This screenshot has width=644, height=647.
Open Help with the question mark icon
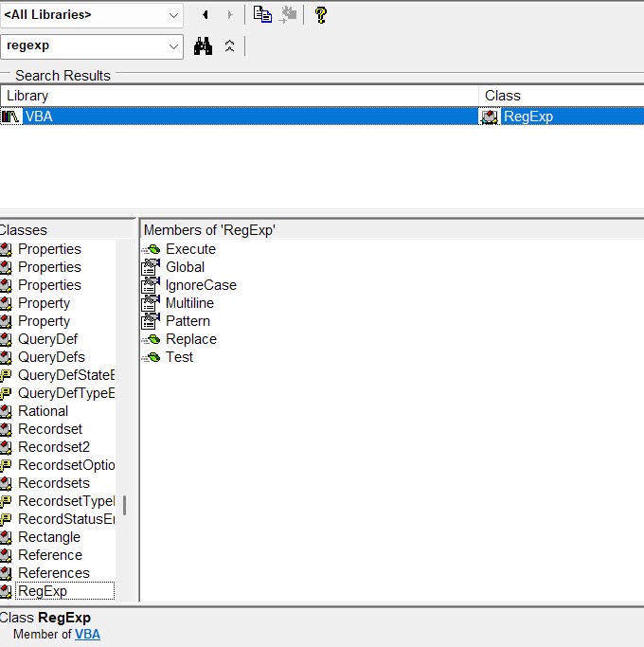(x=320, y=15)
